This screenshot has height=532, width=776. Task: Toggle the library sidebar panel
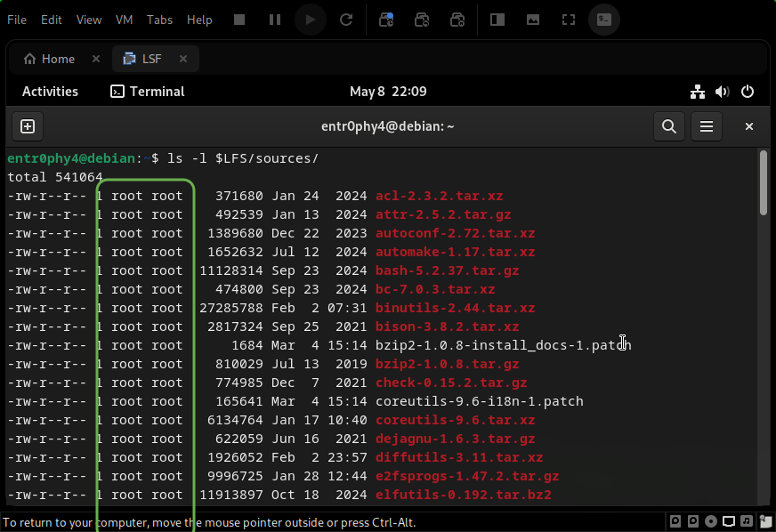tap(497, 20)
